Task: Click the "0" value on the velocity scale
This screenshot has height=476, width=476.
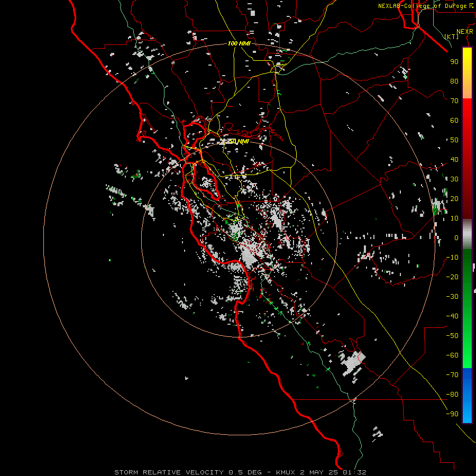Action: coord(456,237)
